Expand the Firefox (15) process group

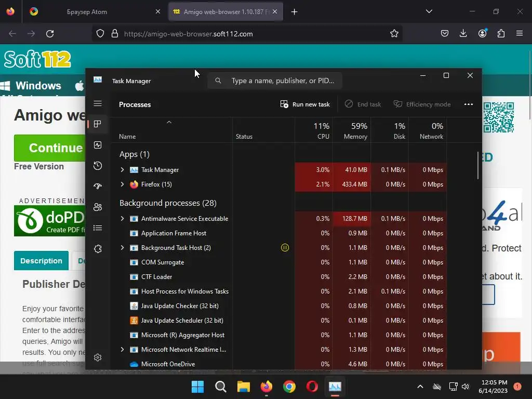pyautogui.click(x=123, y=184)
